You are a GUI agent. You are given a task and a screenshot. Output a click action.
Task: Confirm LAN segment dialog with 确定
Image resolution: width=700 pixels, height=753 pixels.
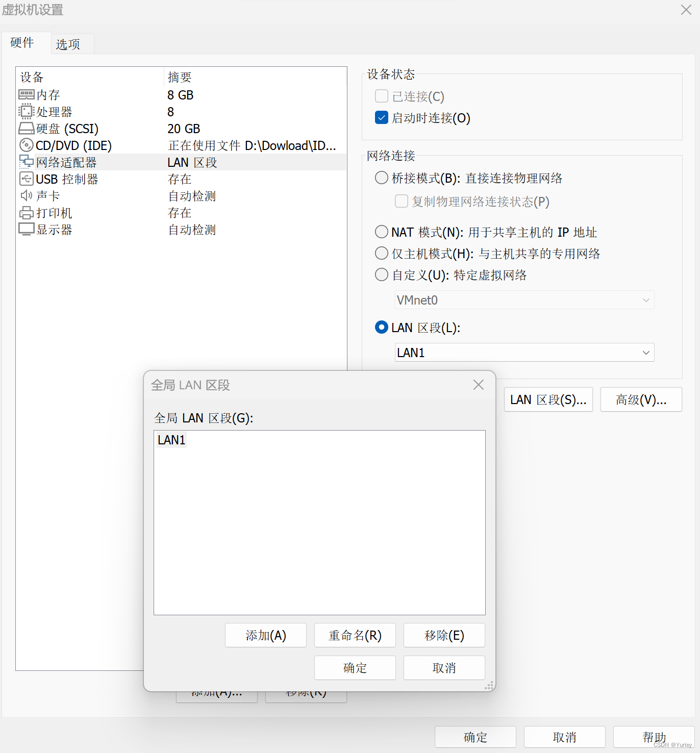click(355, 668)
